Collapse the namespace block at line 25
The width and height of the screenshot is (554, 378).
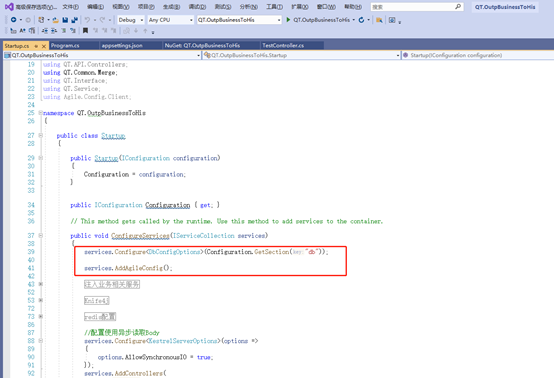(40, 113)
